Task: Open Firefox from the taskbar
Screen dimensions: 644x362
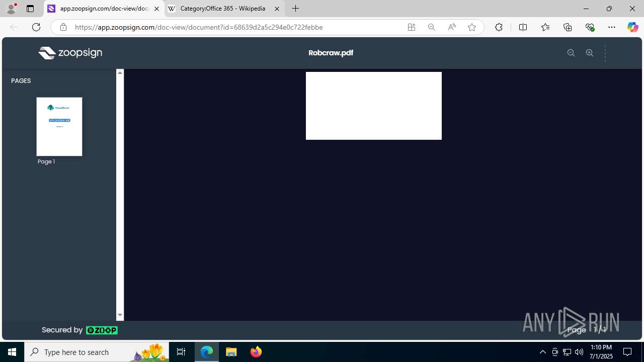Action: coord(256,352)
